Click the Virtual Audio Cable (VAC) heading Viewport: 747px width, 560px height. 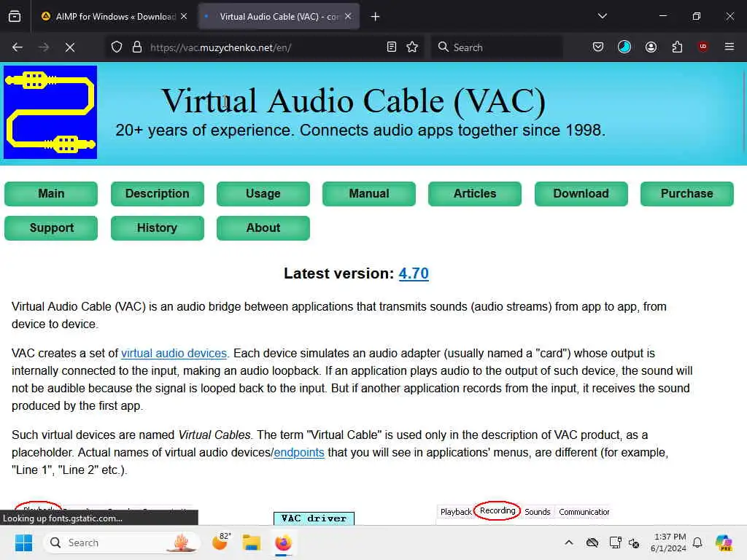(x=354, y=101)
